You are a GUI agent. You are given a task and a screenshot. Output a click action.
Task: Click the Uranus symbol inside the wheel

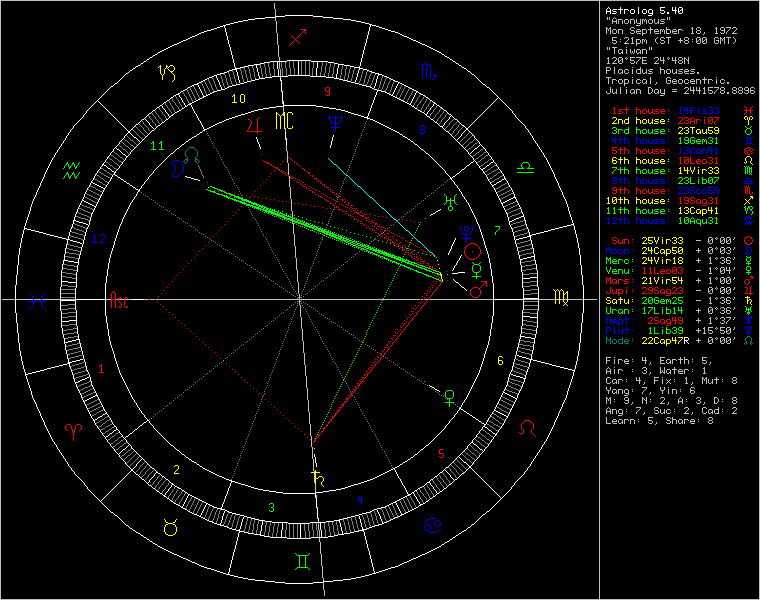tap(450, 202)
